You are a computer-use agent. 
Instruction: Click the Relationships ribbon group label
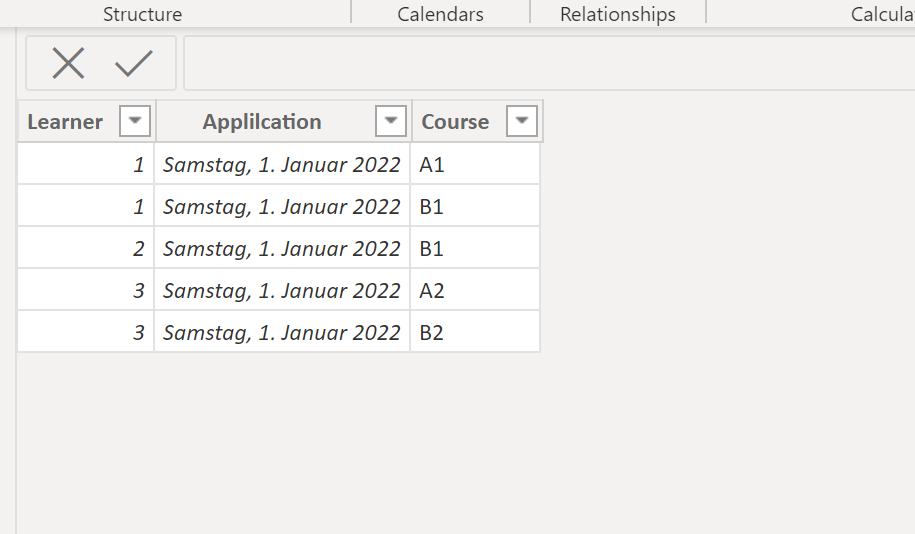(x=618, y=14)
